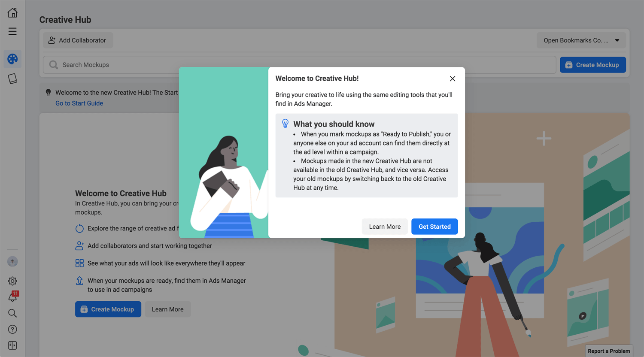Click Create Mockup under the Welcome section
The image size is (644, 357).
108,309
